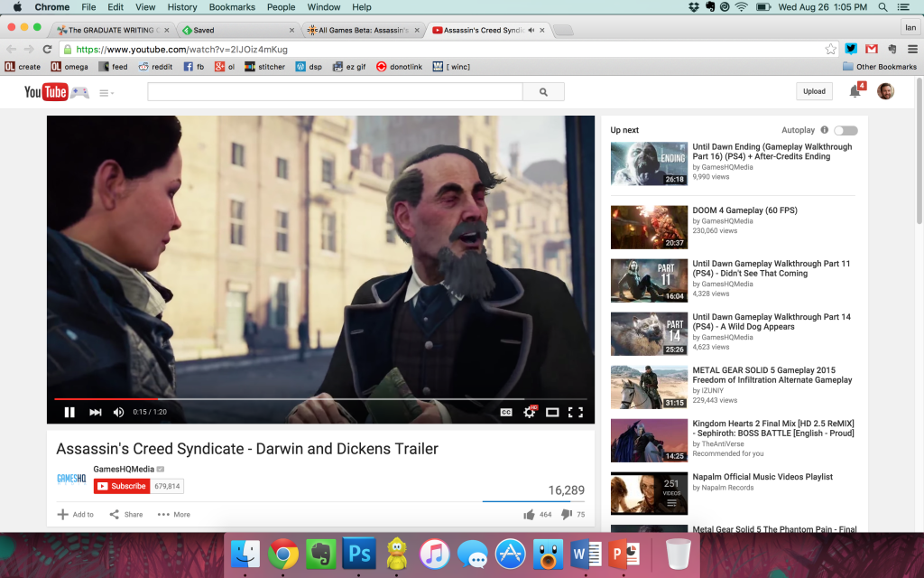
Task: Switch to Saved tab
Action: (x=238, y=30)
